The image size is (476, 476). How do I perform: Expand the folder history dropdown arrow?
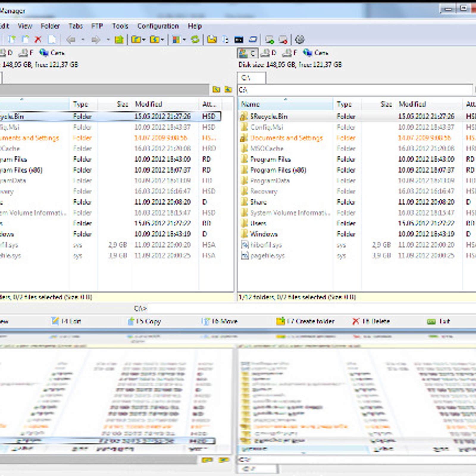point(162,39)
